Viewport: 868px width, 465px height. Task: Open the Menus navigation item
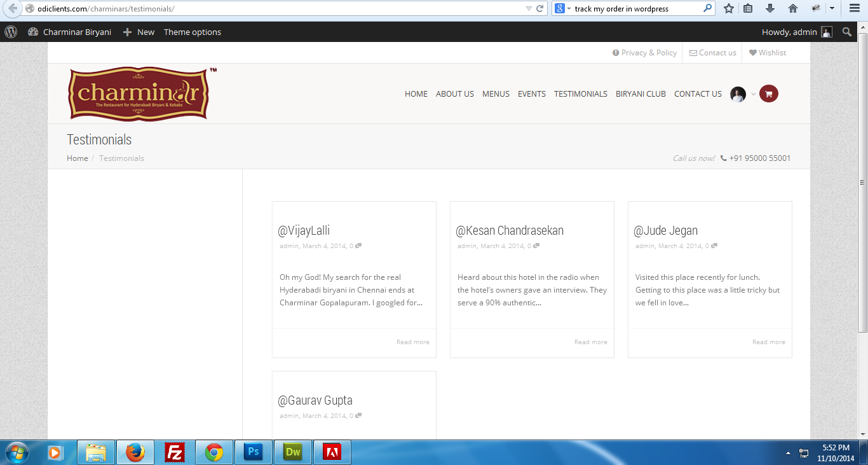click(496, 94)
